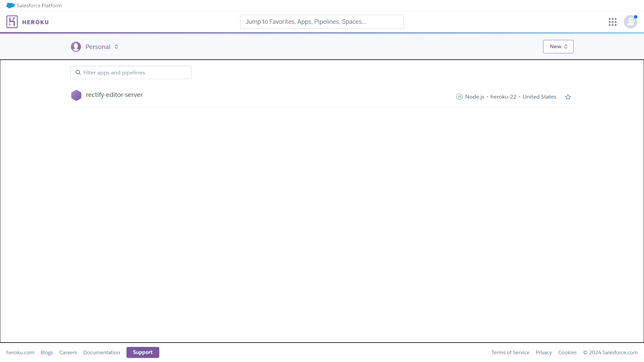The height and width of the screenshot is (362, 644).
Task: Open the user account avatar menu
Action: pos(630,22)
